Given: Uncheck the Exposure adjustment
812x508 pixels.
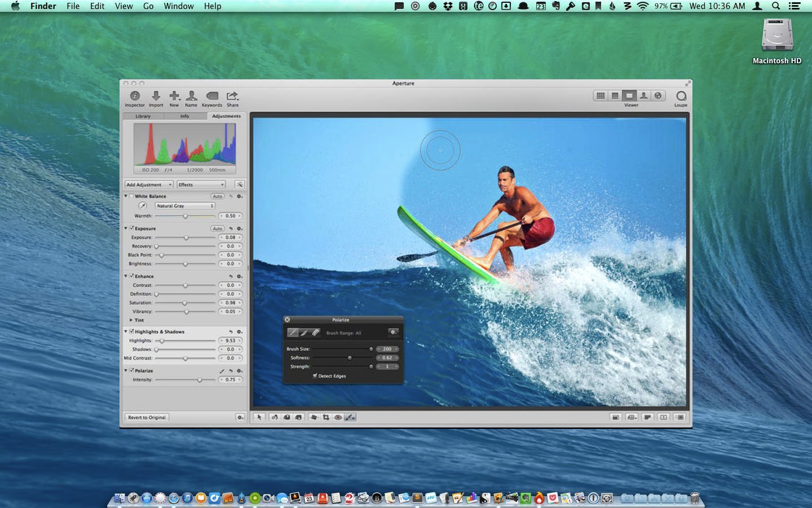Looking at the screenshot, I should point(131,229).
